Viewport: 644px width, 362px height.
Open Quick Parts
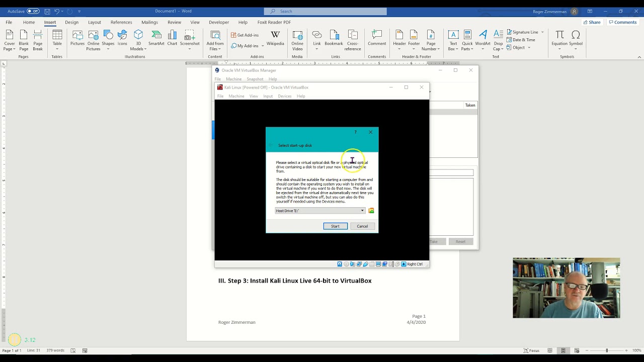467,40
